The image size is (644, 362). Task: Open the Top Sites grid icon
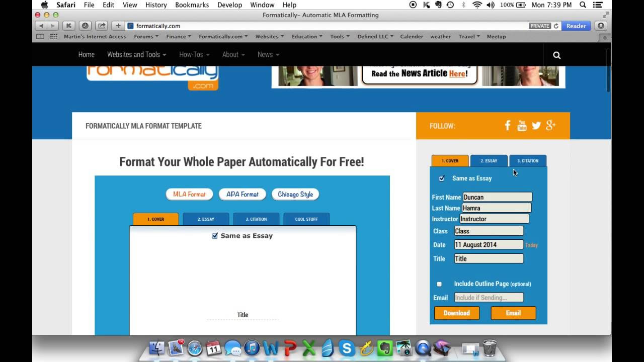(x=53, y=37)
